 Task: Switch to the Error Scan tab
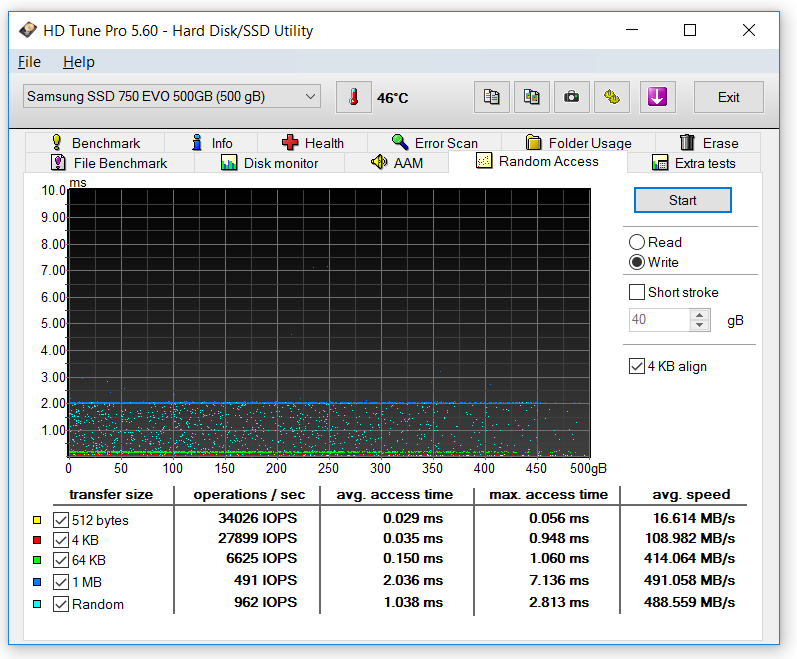click(x=435, y=143)
